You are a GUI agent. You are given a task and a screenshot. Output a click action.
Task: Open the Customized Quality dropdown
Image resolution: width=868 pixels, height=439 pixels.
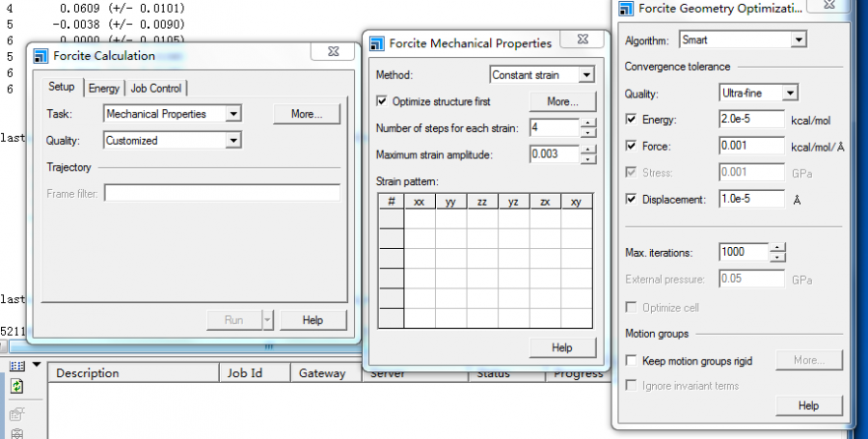pyautogui.click(x=173, y=141)
